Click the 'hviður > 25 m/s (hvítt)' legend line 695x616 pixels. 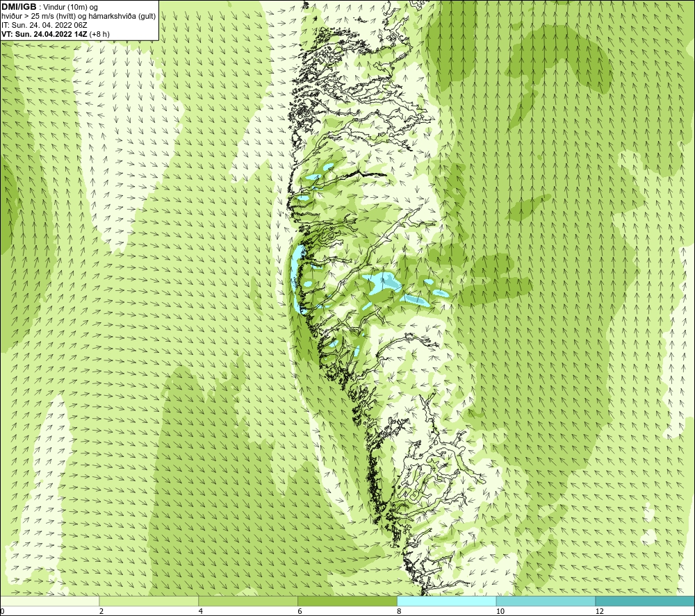click(79, 16)
